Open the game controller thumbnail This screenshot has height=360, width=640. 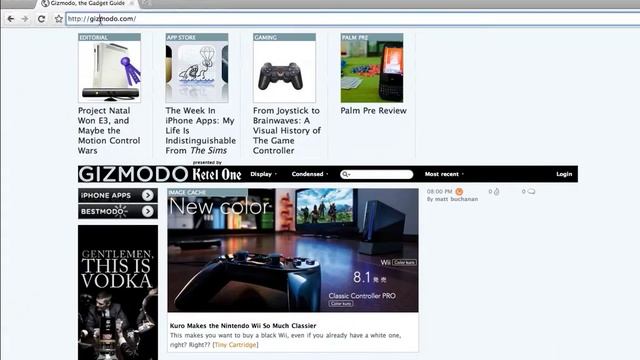click(284, 71)
